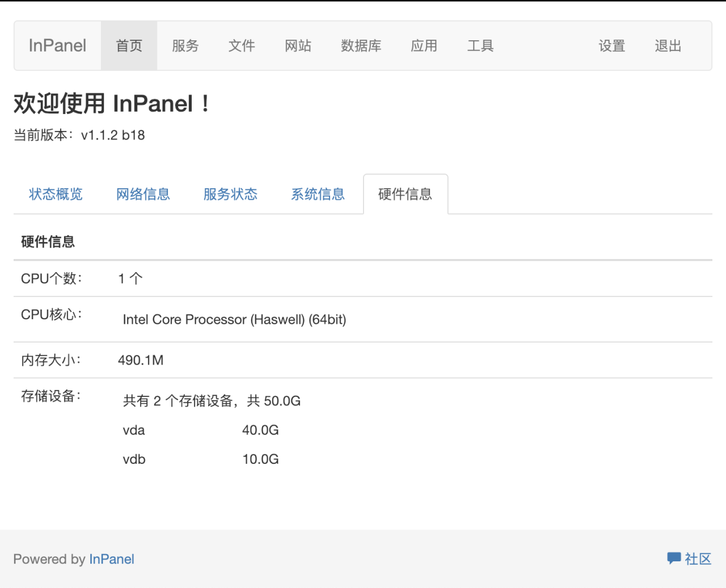The height and width of the screenshot is (588, 726).
Task: Open the 工具 navigation item
Action: [480, 45]
